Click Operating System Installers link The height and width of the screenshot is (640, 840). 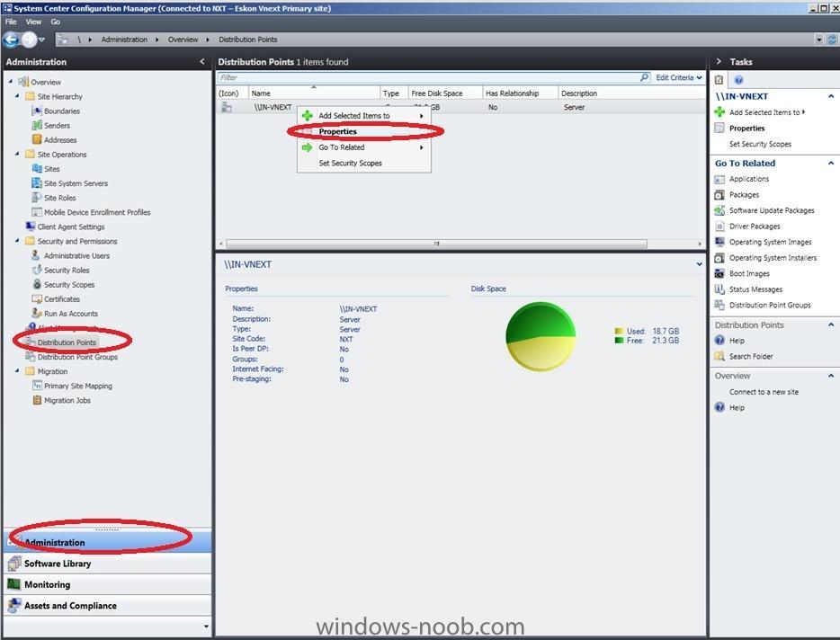coord(773,258)
